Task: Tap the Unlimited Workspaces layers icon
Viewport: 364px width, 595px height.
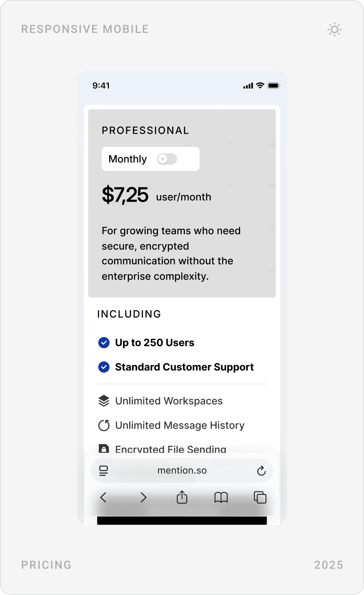Action: coord(104,401)
